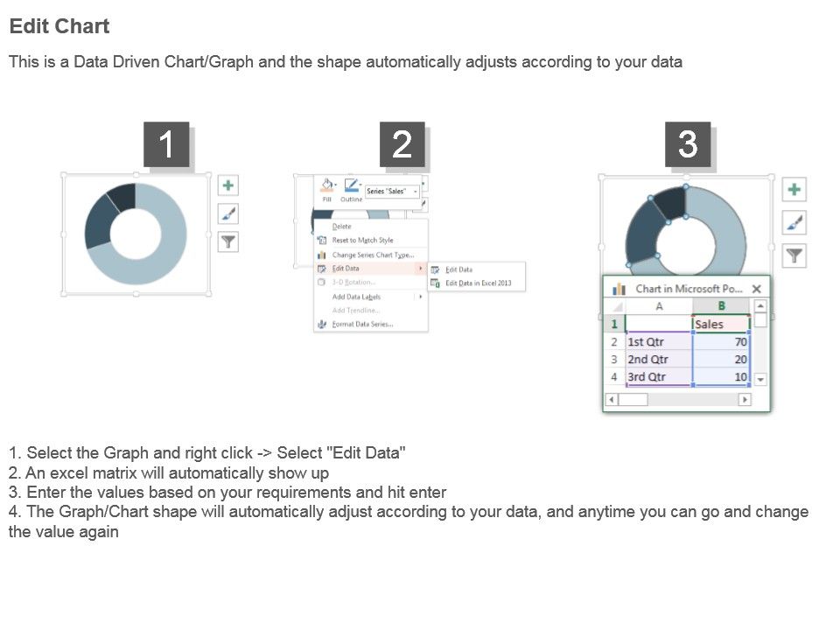Click the Chart Filters funnel beside chart 3

794,255
